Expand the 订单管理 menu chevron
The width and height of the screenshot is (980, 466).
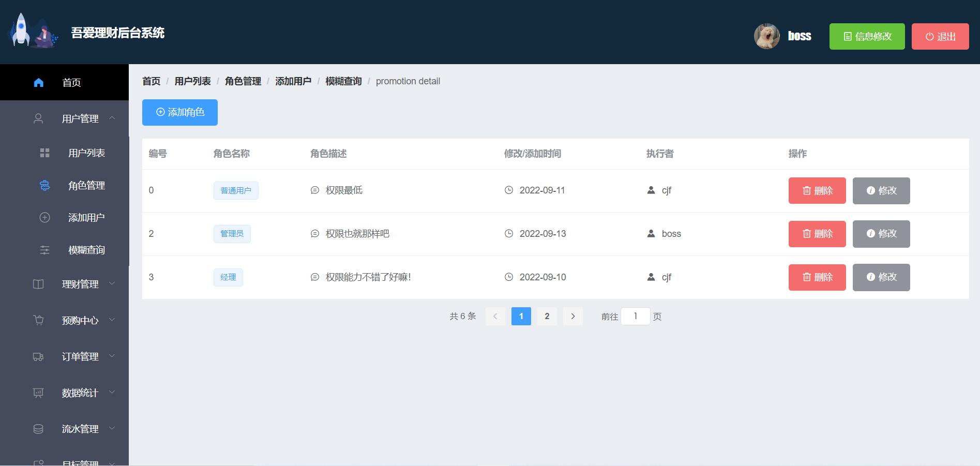click(x=112, y=356)
